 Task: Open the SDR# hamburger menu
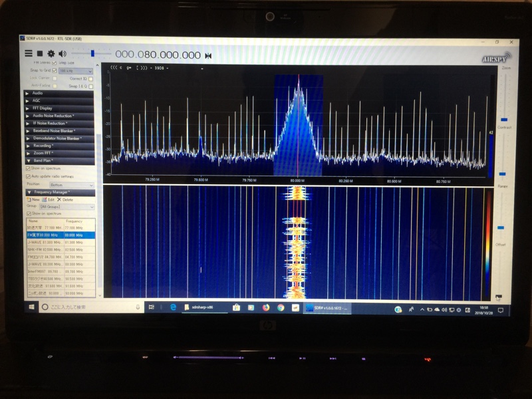pos(29,53)
